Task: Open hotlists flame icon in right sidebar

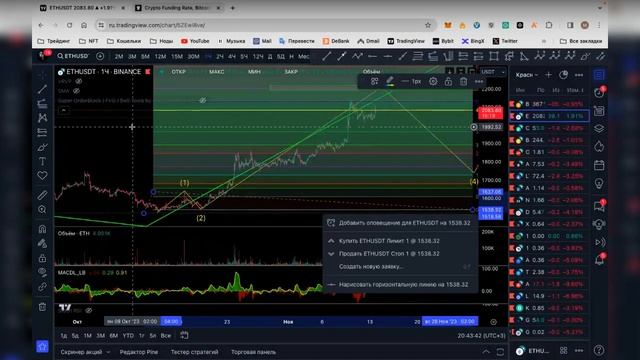Action: (599, 147)
